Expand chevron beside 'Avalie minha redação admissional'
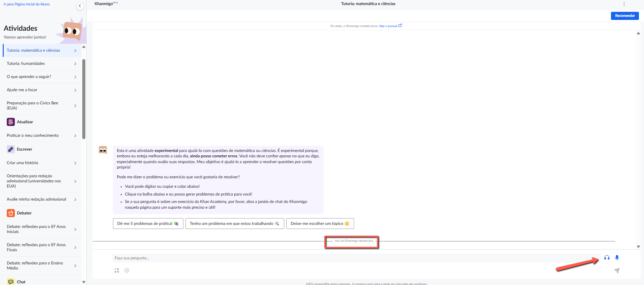 pyautogui.click(x=75, y=200)
